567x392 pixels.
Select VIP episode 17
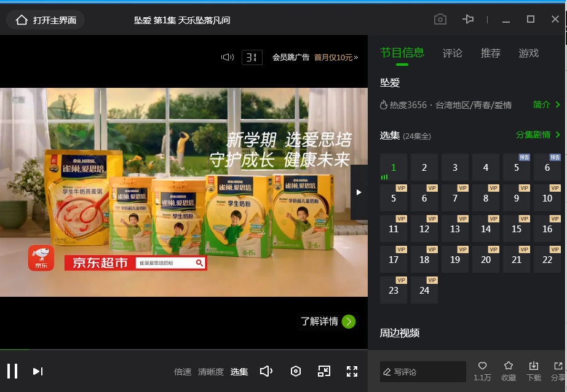point(394,259)
